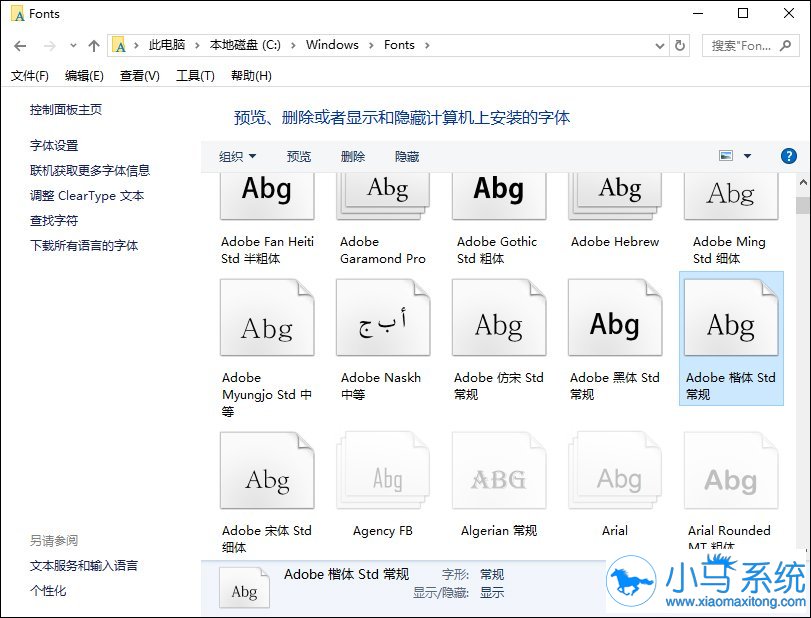Click 本地磁盘 (C:) in address path
The width and height of the screenshot is (811, 618).
pyautogui.click(x=245, y=45)
